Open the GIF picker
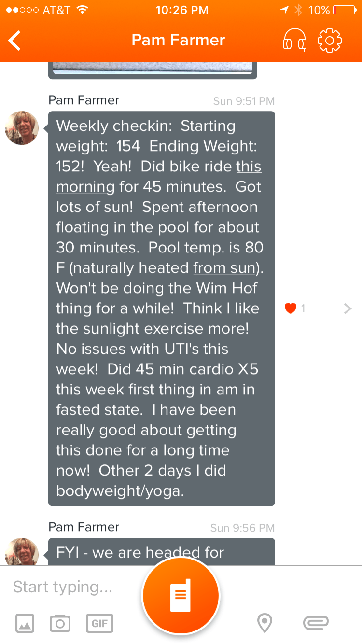This screenshot has height=644, width=362. (99, 623)
